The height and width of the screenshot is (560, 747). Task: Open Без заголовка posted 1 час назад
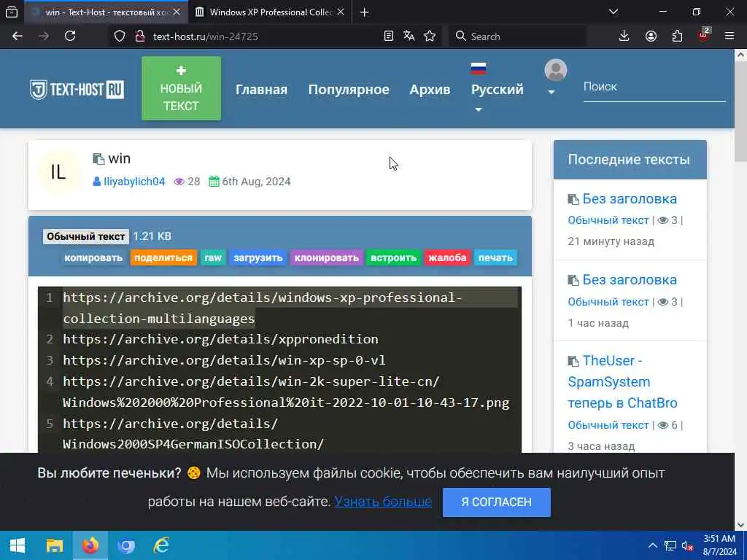(x=630, y=279)
